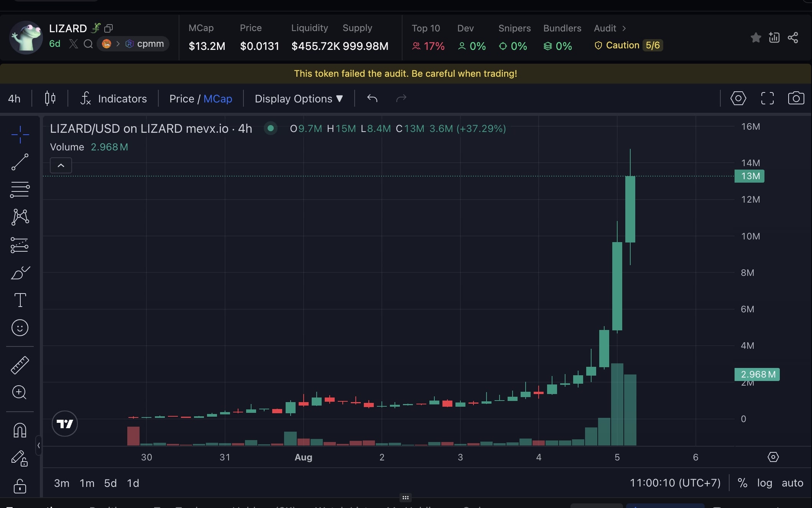Redo the last chart action
Image resolution: width=812 pixels, height=508 pixels.
tap(401, 98)
